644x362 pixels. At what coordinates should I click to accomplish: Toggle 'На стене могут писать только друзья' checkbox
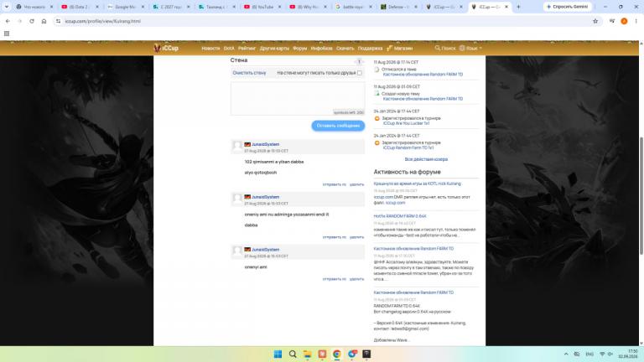[360, 73]
